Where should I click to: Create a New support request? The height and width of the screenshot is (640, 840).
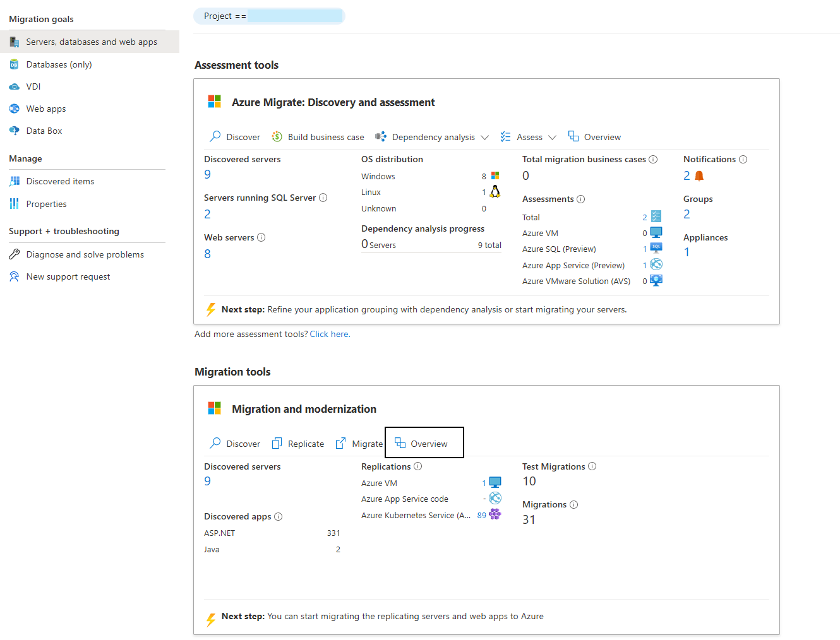click(x=68, y=276)
